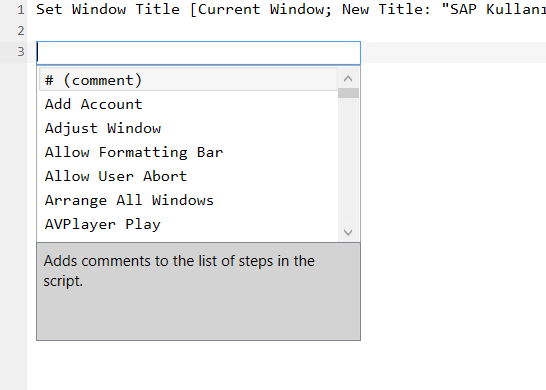The image size is (546, 390).
Task: Choose Allow User Abort step
Action: 188,176
